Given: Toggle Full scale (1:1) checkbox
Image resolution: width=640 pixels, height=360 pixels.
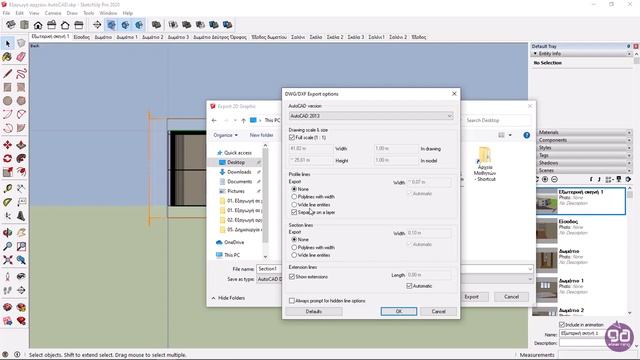Looking at the screenshot, I should tap(291, 138).
